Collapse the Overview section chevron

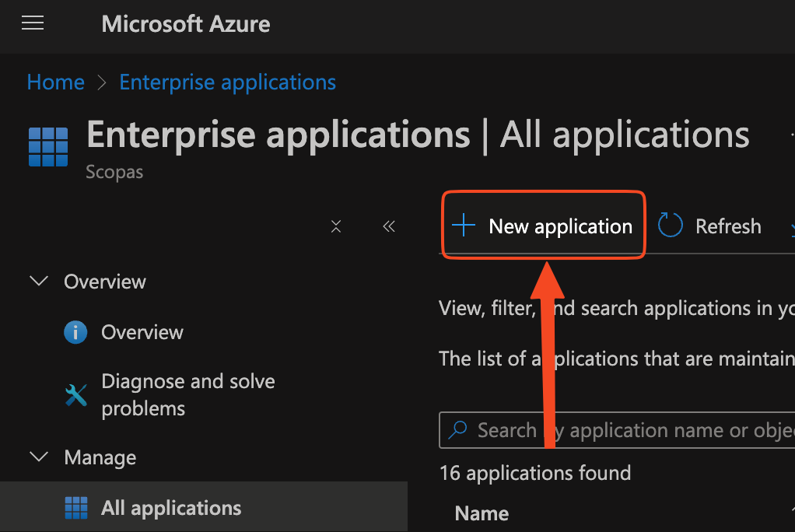[38, 281]
